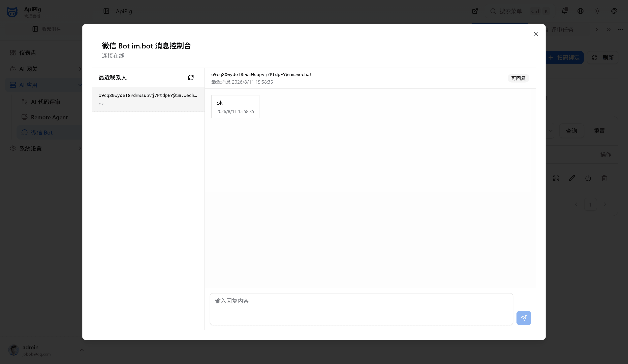Click the ApiPig pig logo
Viewport: 628px width, 364px height.
pyautogui.click(x=12, y=12)
